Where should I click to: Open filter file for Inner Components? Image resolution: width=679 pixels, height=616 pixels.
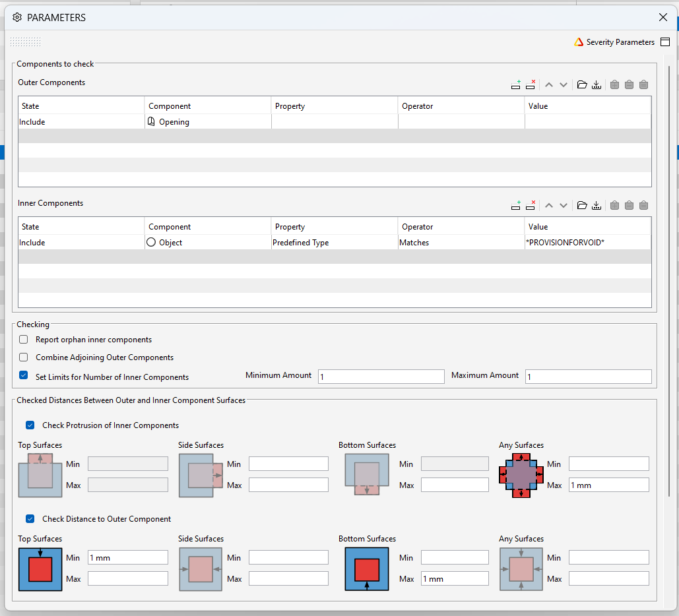click(582, 206)
